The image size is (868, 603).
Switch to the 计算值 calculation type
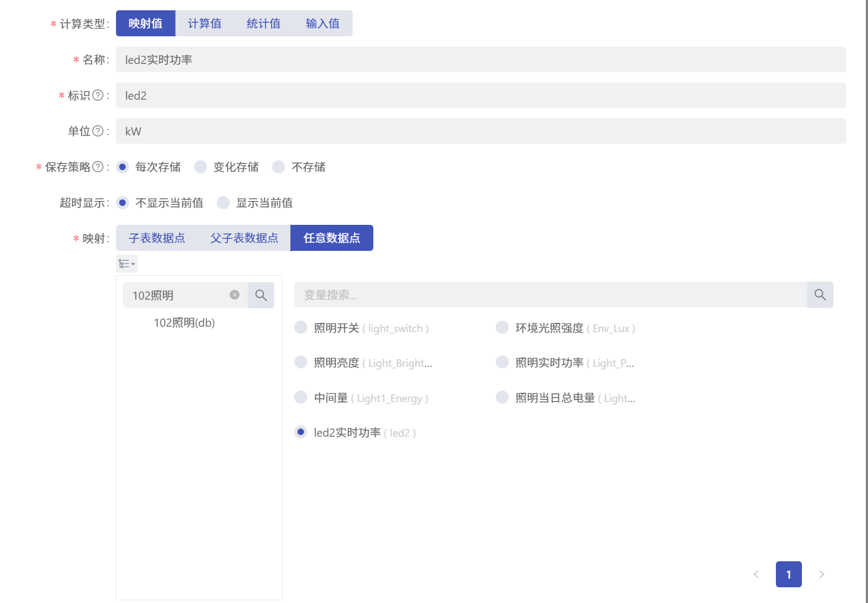point(205,23)
